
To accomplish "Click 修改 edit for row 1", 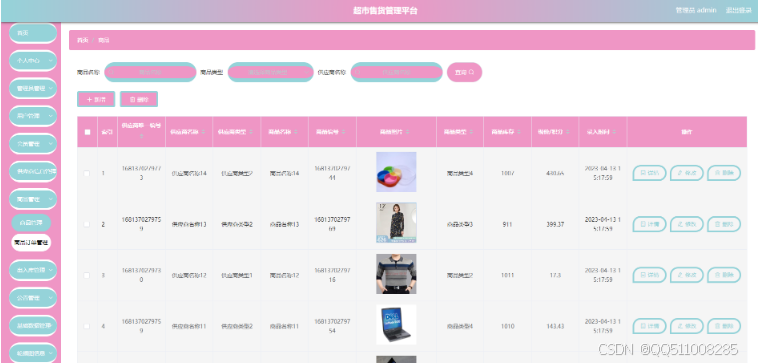I will point(686,173).
